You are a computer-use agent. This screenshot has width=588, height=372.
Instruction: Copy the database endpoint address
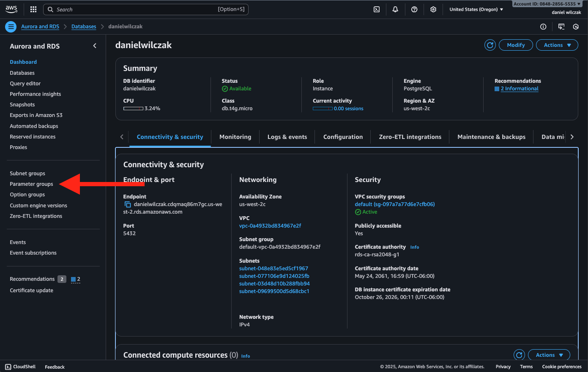pos(128,204)
